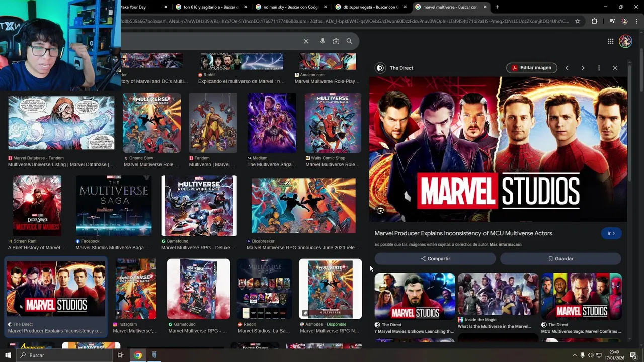
Task: Open Chrome media controls icon
Action: [612, 21]
